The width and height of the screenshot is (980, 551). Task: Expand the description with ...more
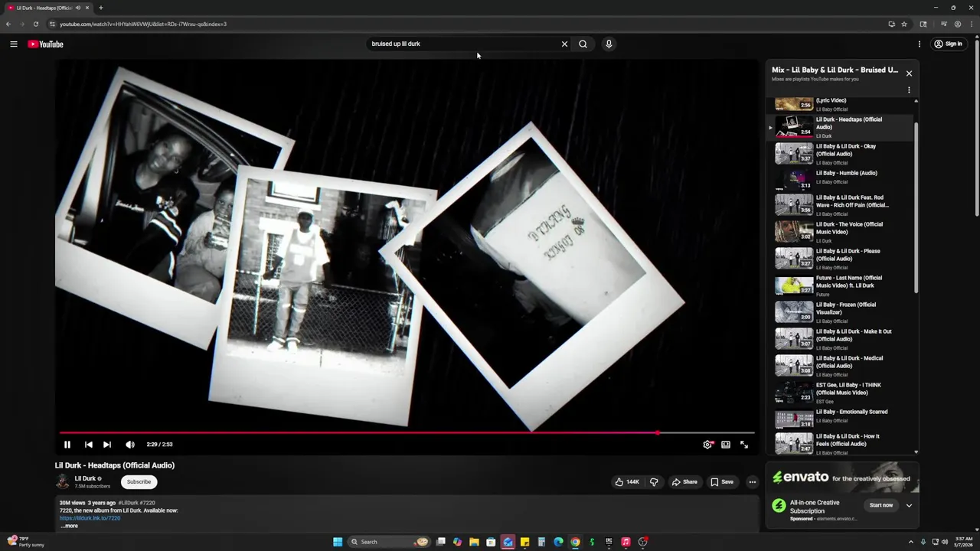coord(69,526)
